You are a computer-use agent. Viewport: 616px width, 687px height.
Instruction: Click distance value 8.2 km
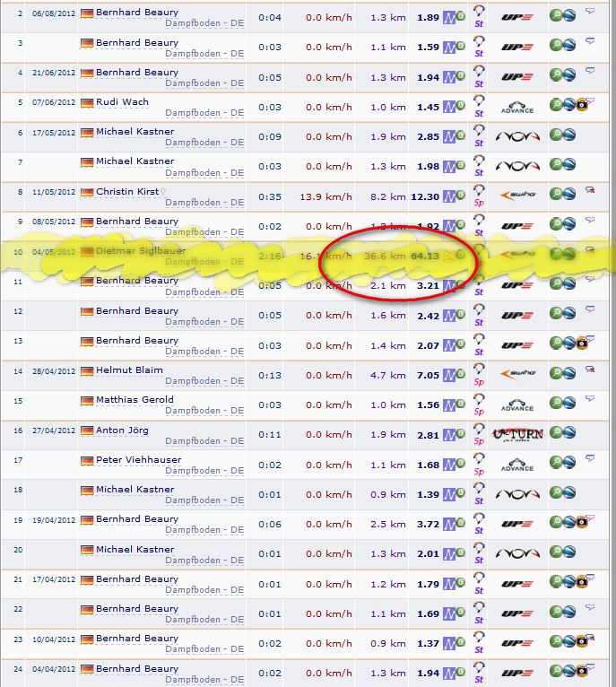[x=388, y=196]
